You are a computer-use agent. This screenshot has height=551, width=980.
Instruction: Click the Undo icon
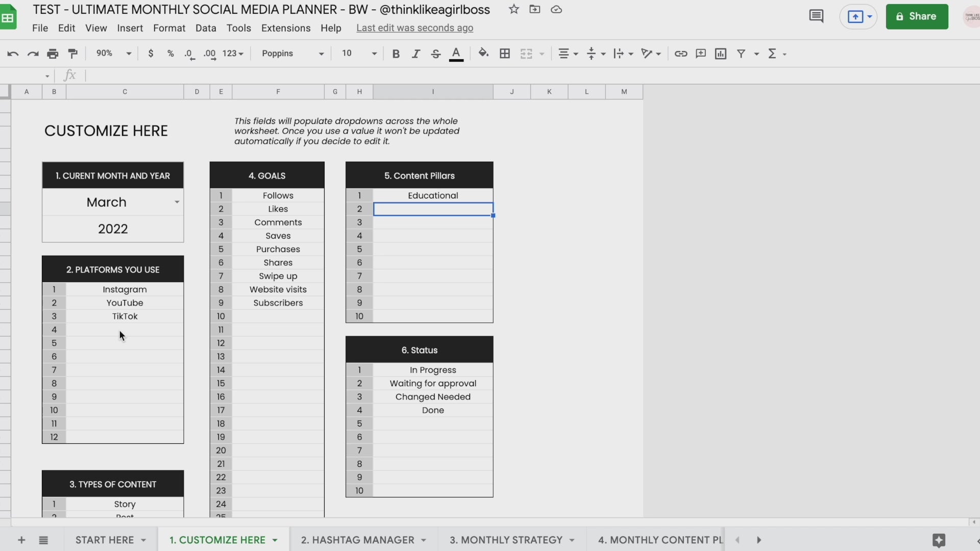click(x=13, y=54)
